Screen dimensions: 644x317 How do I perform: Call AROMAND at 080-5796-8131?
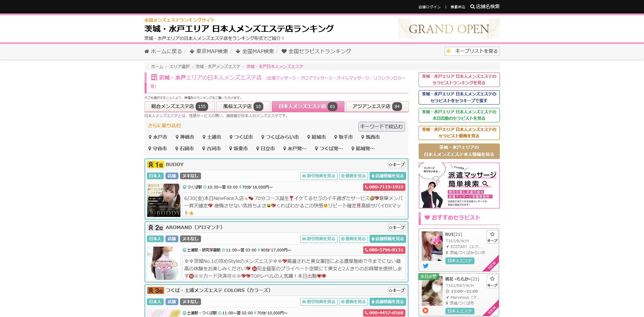(x=384, y=250)
